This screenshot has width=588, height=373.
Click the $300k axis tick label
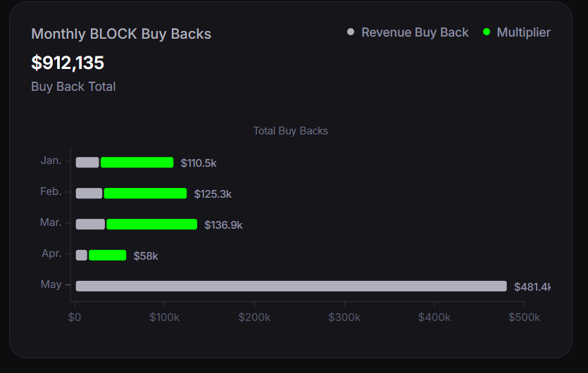click(344, 317)
